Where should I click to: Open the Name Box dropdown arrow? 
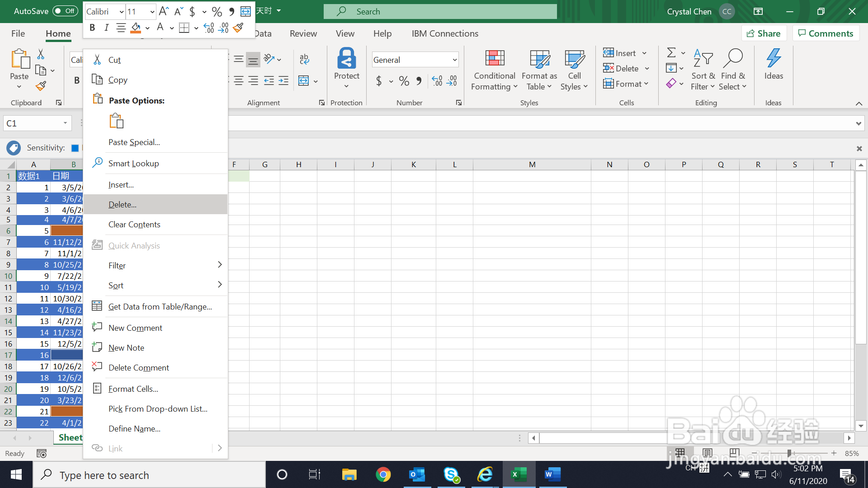pyautogui.click(x=65, y=123)
